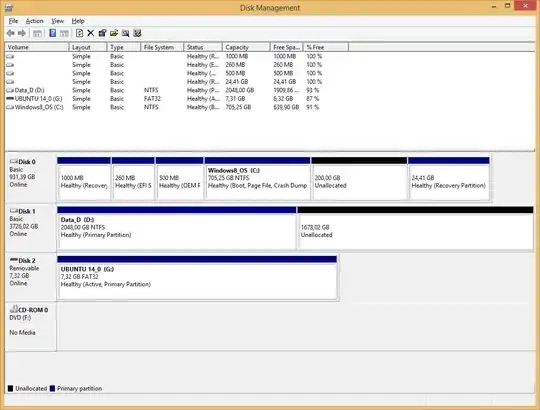Click the Data_D (D:) volume icon in list

10,90
